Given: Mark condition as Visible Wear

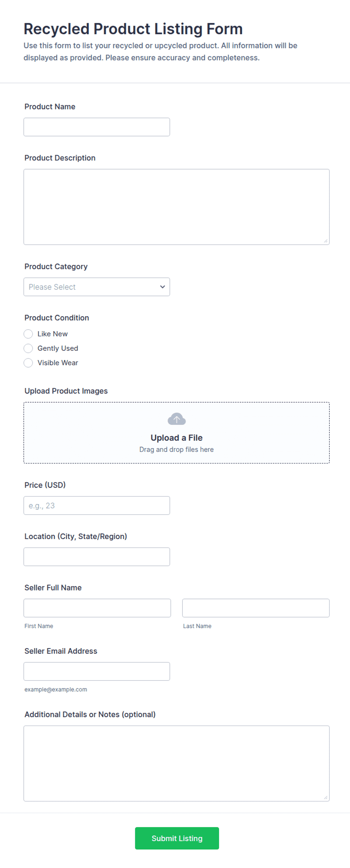Looking at the screenshot, I should (x=28, y=363).
